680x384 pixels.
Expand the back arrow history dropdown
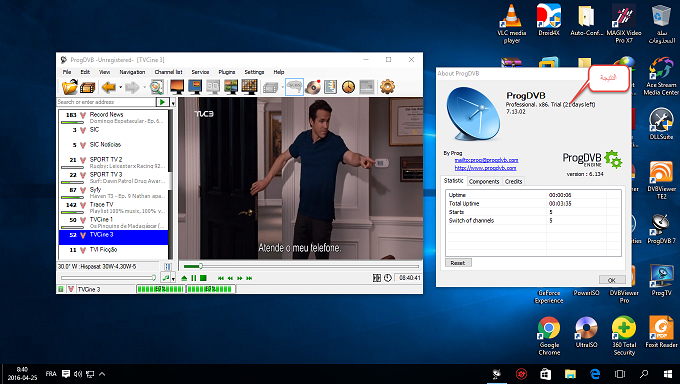[x=120, y=88]
